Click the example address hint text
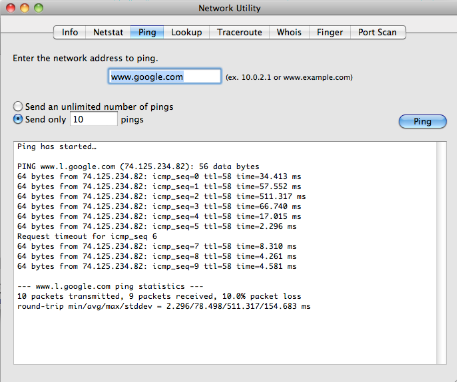This screenshot has width=457, height=382. pos(289,77)
